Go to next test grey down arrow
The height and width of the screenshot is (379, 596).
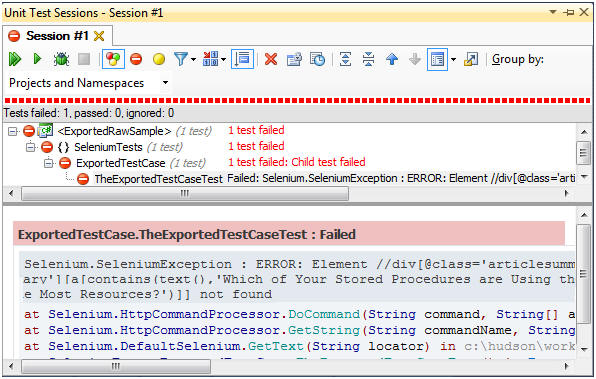[415, 59]
